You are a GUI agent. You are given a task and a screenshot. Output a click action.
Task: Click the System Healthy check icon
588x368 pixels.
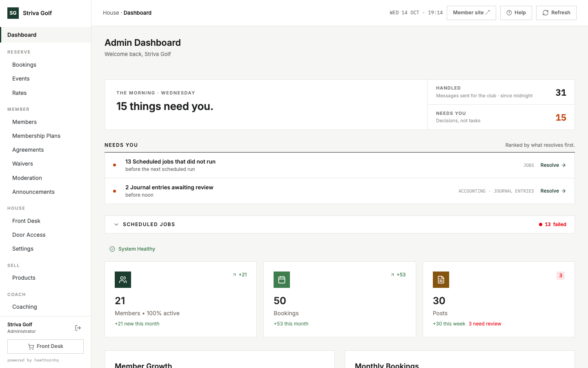[x=112, y=249]
